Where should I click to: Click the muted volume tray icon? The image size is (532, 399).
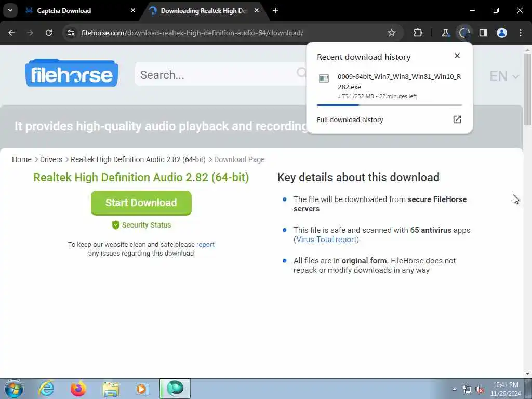coord(480,390)
